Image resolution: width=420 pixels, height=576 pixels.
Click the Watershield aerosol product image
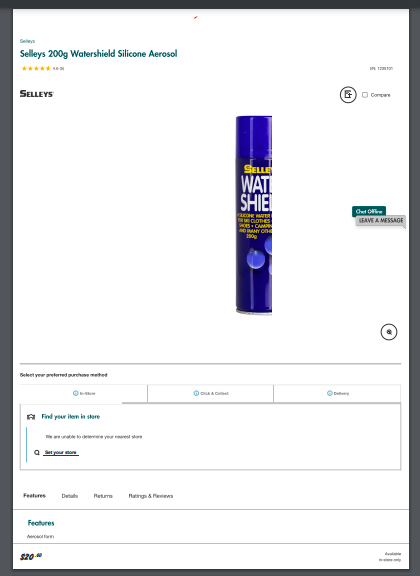point(254,215)
